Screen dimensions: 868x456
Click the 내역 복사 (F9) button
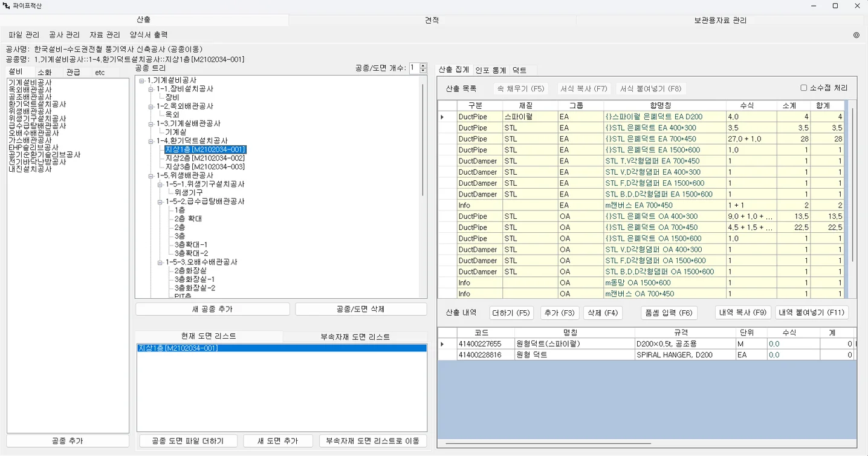[743, 313]
